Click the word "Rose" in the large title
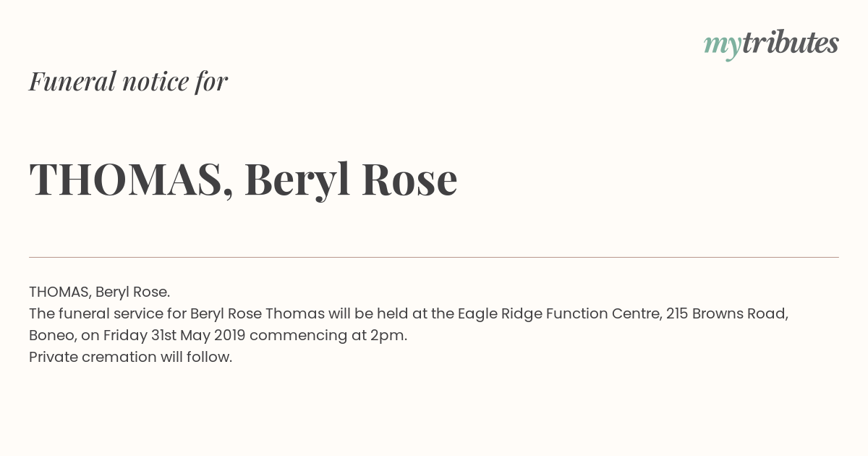Screen dimensions: 868x456 [409, 180]
